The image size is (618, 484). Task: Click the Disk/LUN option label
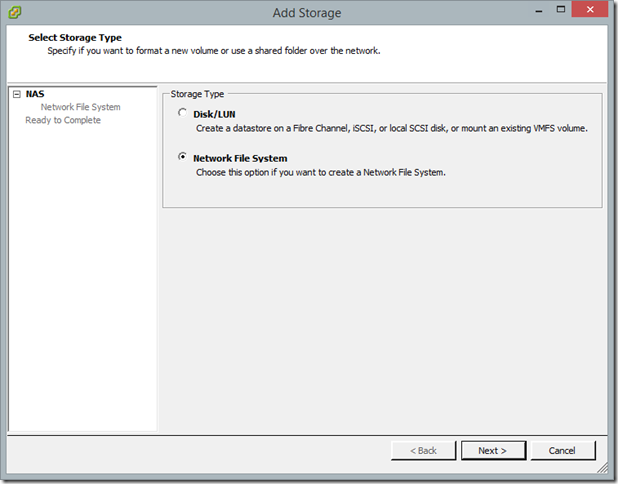[214, 114]
